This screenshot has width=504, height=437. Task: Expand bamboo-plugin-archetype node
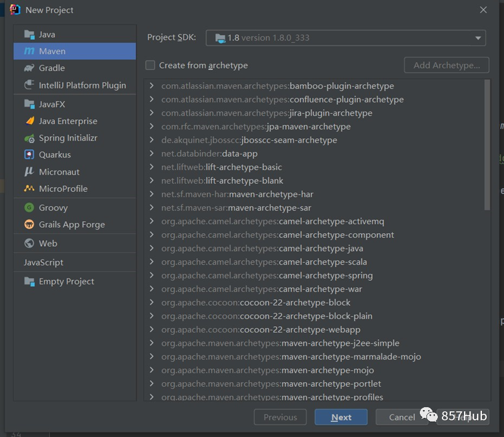pyautogui.click(x=151, y=86)
